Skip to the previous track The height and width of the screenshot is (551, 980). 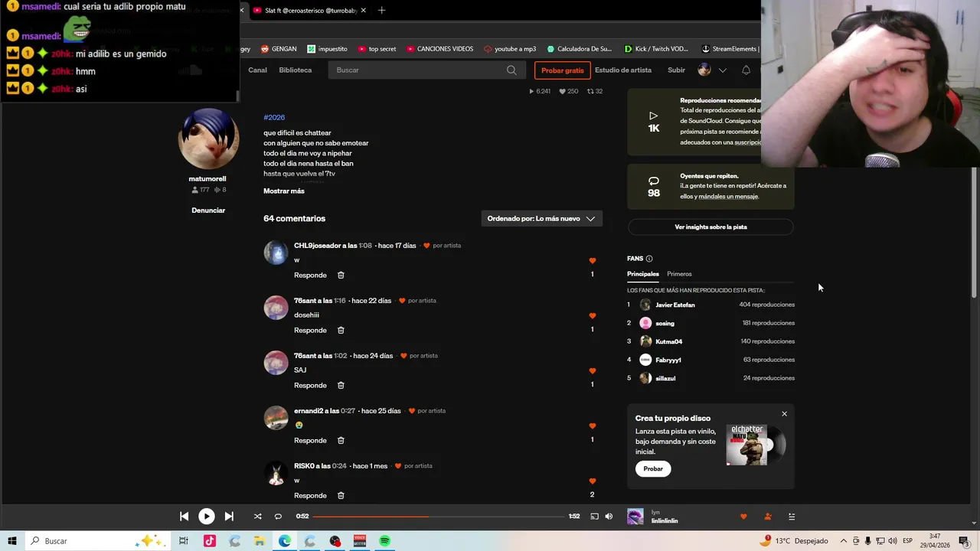click(184, 517)
